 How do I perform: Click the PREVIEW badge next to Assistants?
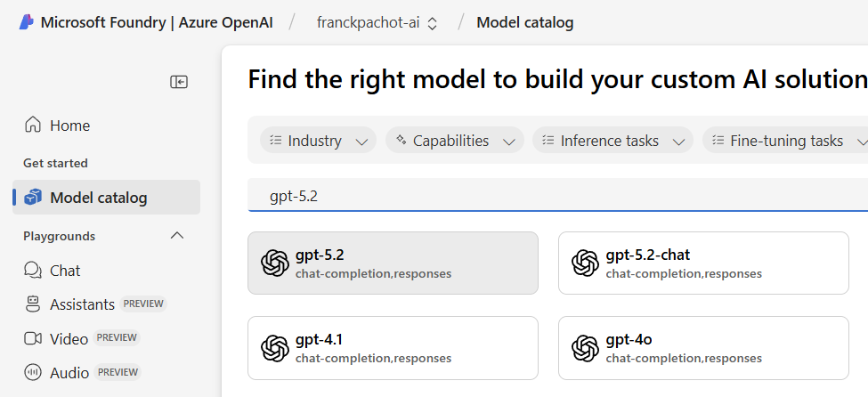[143, 304]
